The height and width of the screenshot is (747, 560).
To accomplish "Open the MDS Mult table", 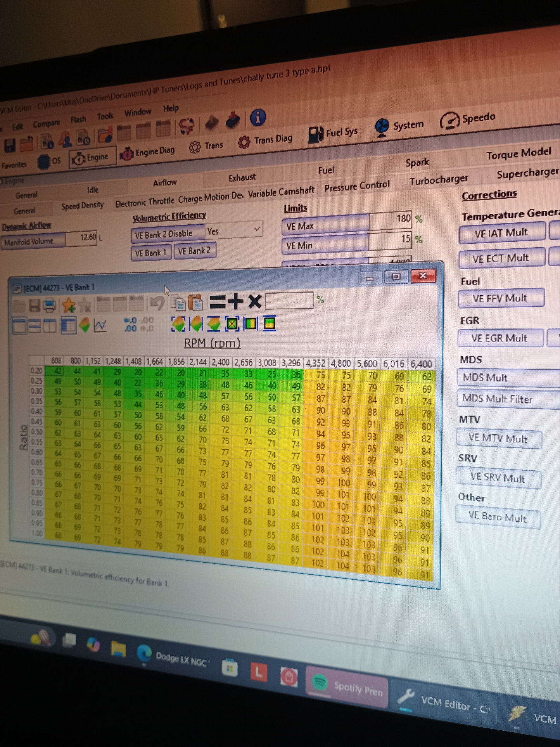I will (x=508, y=378).
